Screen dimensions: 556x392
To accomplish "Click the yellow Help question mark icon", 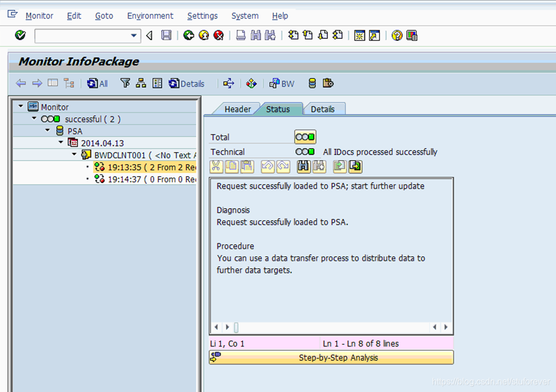I will click(x=397, y=36).
